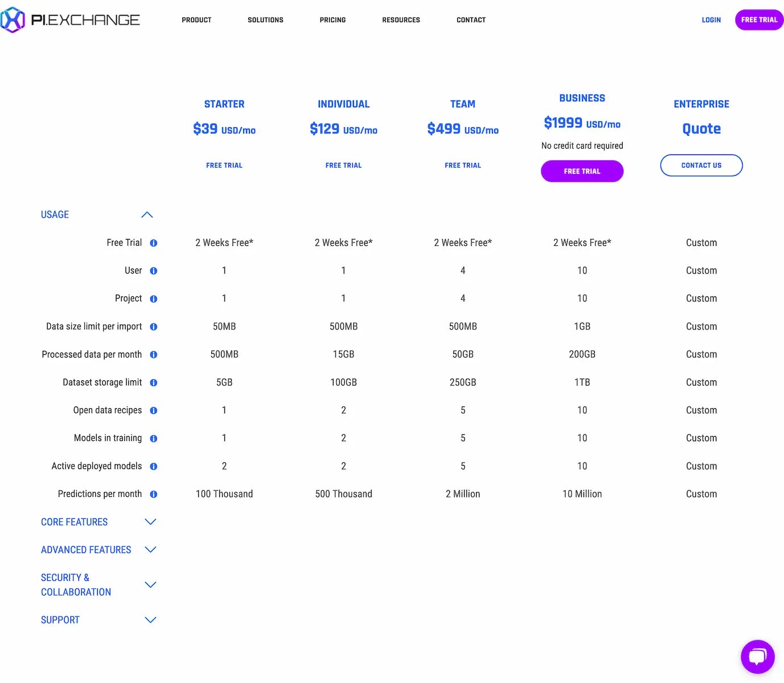The height and width of the screenshot is (683, 784).
Task: Open the Dataset storage limit info icon
Action: coord(153,382)
